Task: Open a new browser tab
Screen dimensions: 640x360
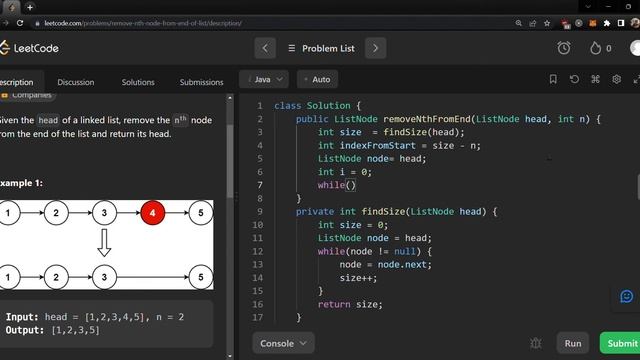Action: pos(30,7)
